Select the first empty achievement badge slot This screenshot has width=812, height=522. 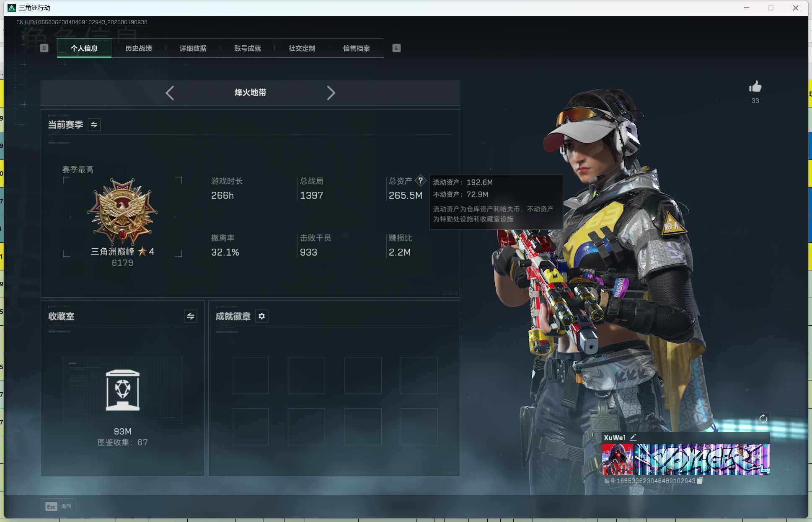click(250, 375)
